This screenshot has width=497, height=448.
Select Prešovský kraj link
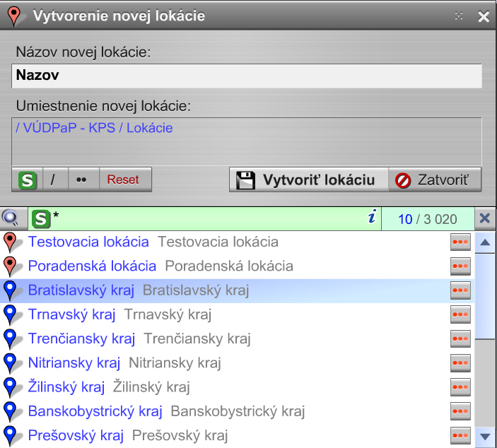pos(76,435)
